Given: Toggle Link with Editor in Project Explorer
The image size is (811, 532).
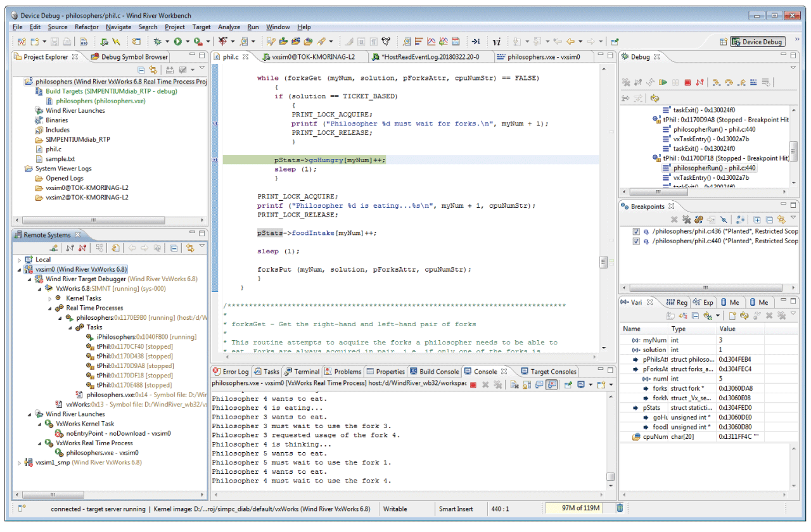Looking at the screenshot, I should (x=153, y=70).
